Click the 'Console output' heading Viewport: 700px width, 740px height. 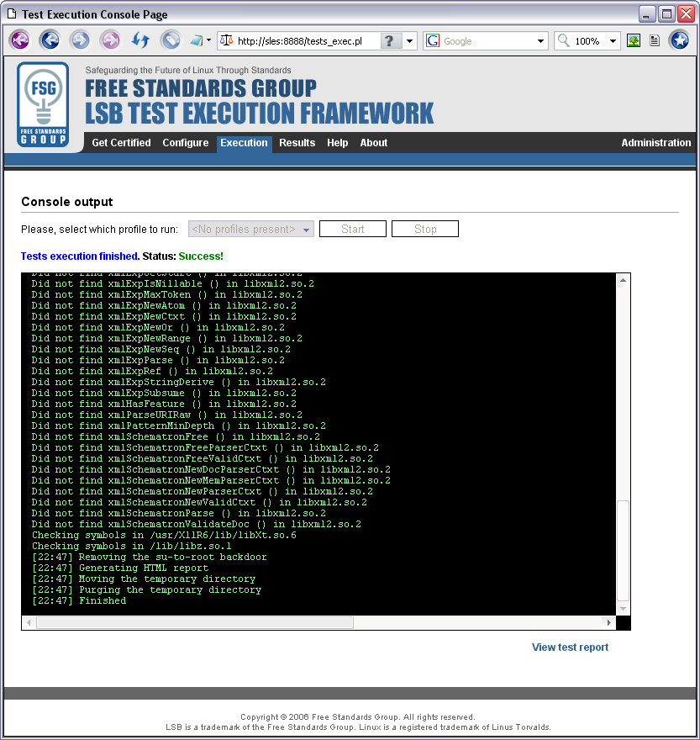(x=67, y=202)
